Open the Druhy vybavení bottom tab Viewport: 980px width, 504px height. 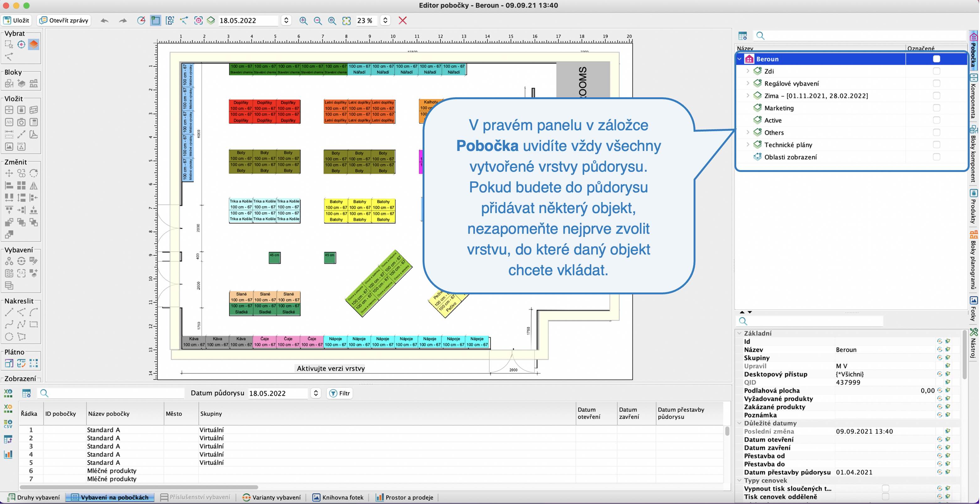pyautogui.click(x=34, y=497)
